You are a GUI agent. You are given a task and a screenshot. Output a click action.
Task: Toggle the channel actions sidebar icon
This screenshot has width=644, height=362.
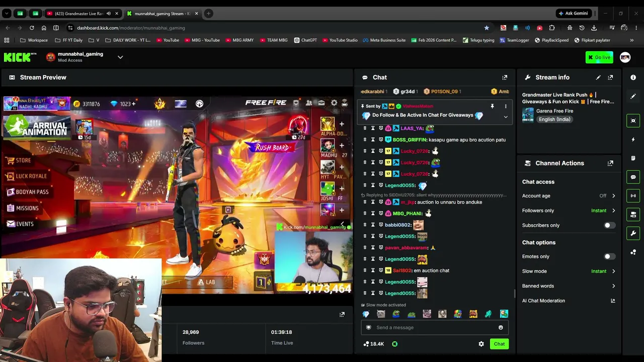click(x=633, y=215)
